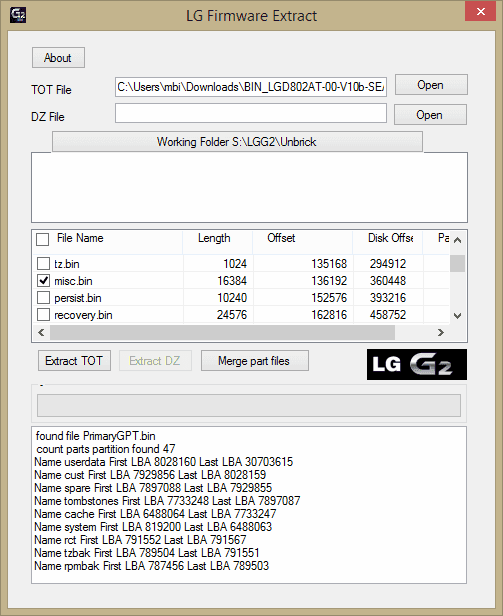Focus the TOT File path field
Screen dimensions: 503x616
coord(251,87)
